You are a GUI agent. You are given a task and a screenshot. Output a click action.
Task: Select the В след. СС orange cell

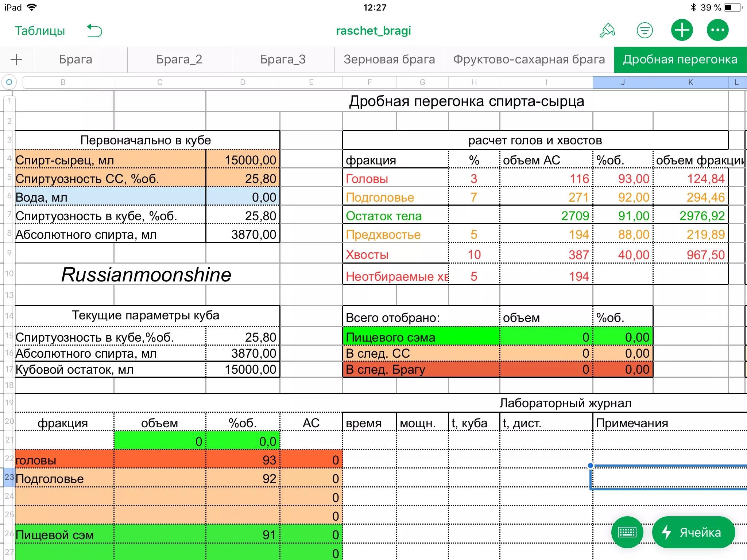[x=421, y=353]
